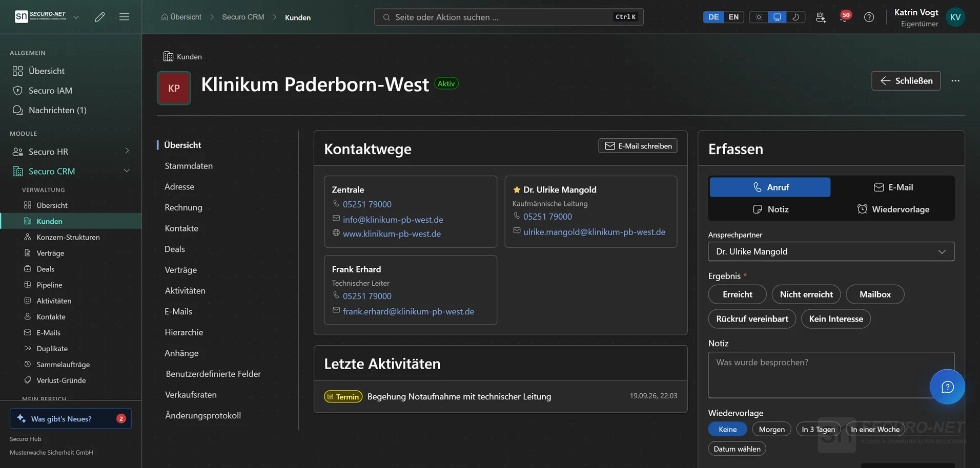Click the Securo-Net logo
The image size is (980, 468).
pos(41,17)
